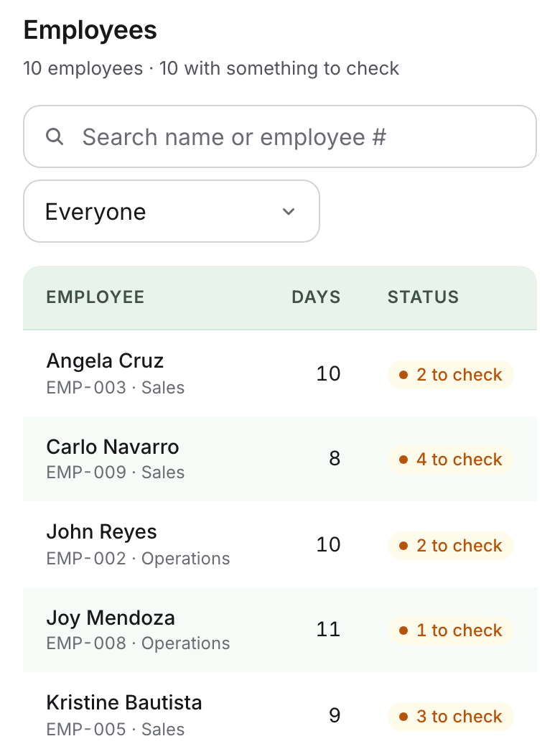
Task: Open Angela Cruz employee row
Action: (x=280, y=373)
